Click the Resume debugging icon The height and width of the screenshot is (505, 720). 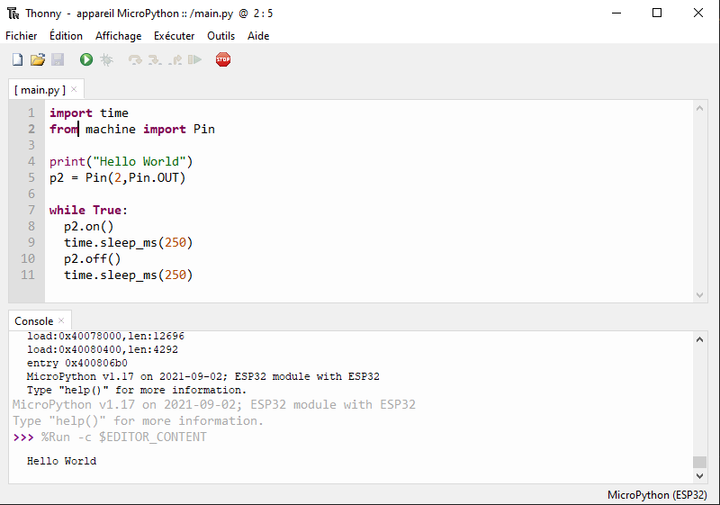[194, 60]
